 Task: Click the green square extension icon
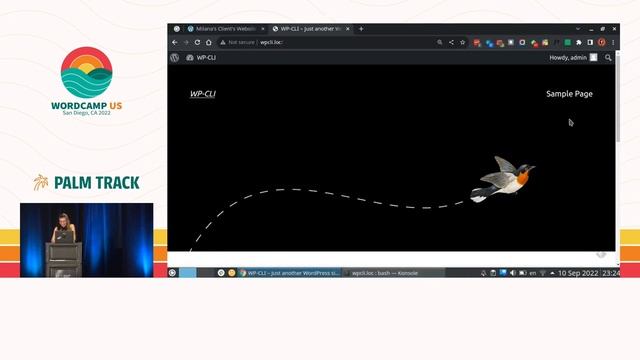(567, 42)
